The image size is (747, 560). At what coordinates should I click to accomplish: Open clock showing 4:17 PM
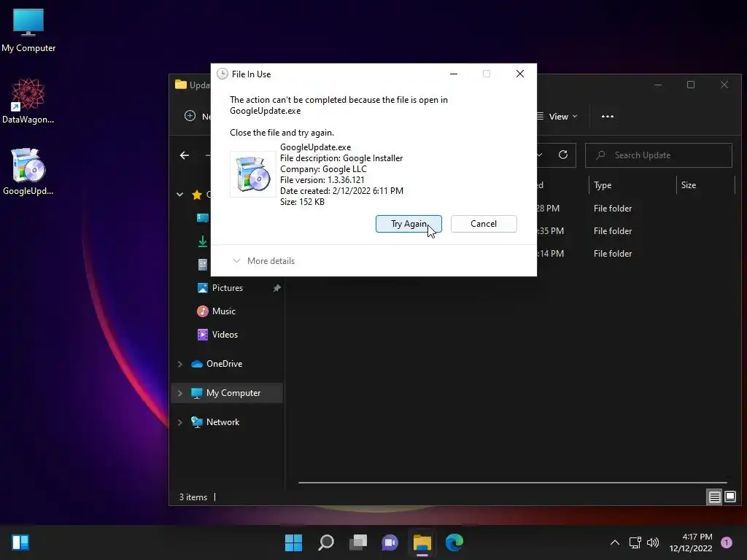[691, 542]
